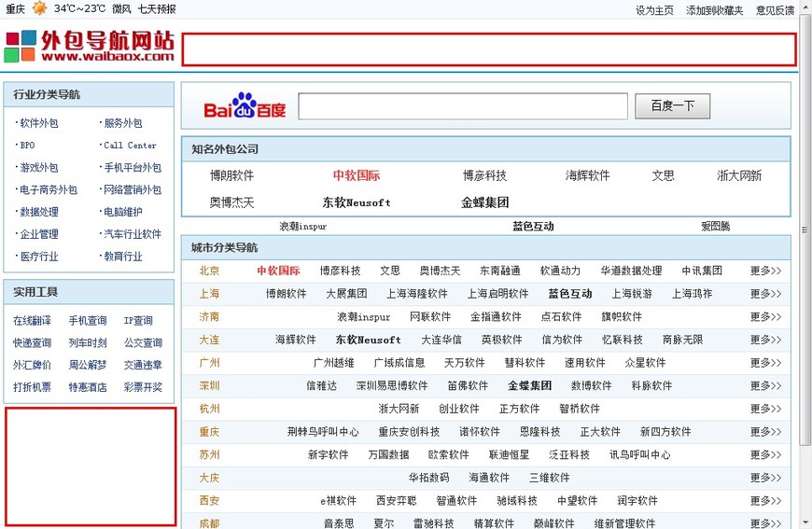Viewport: 812px width, 529px height.
Task: Open 周公解梦 tool
Action: pyautogui.click(x=88, y=366)
